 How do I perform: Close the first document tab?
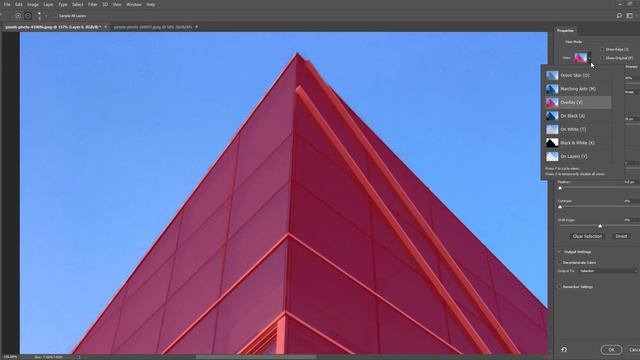click(x=105, y=27)
